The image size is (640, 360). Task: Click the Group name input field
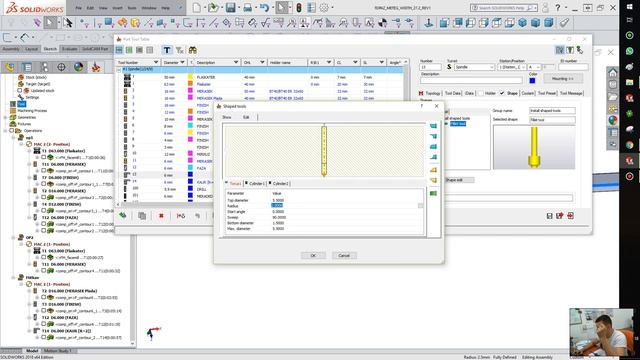tap(552, 111)
